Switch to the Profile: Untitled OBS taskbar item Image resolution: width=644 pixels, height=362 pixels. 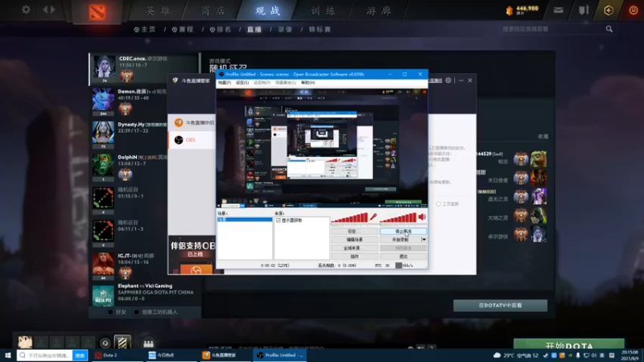click(279, 356)
